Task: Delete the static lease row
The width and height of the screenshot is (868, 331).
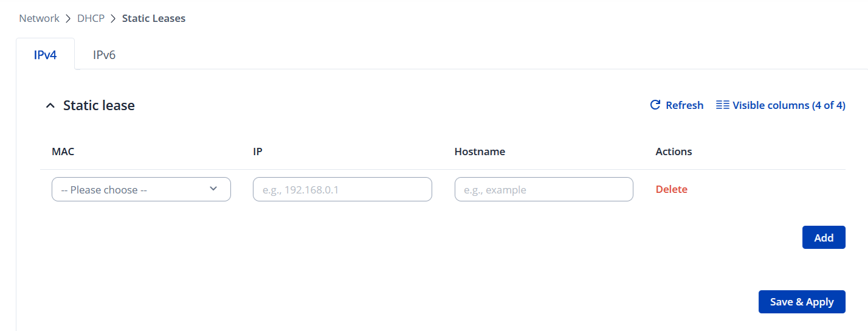Action: (x=671, y=189)
